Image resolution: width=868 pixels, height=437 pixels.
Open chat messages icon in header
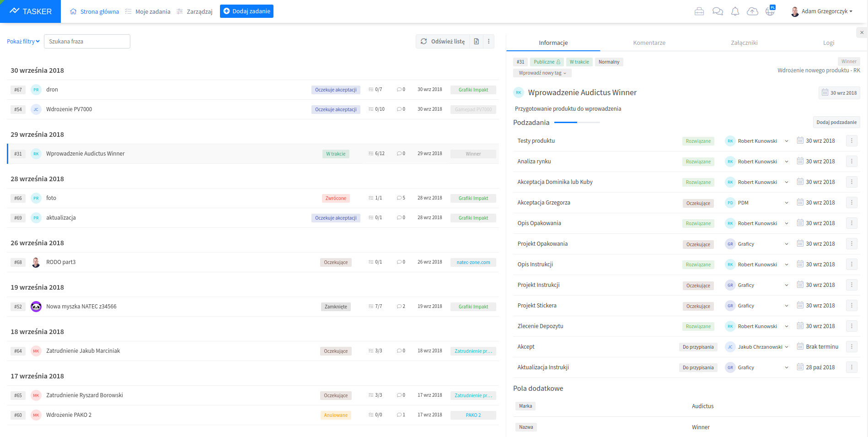718,11
